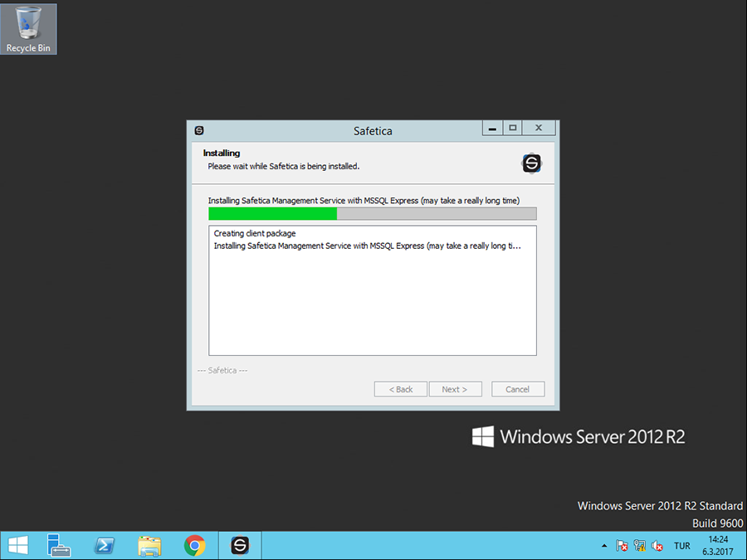This screenshot has width=747, height=560.
Task: Minimize the Safetica installer window
Action: click(492, 128)
